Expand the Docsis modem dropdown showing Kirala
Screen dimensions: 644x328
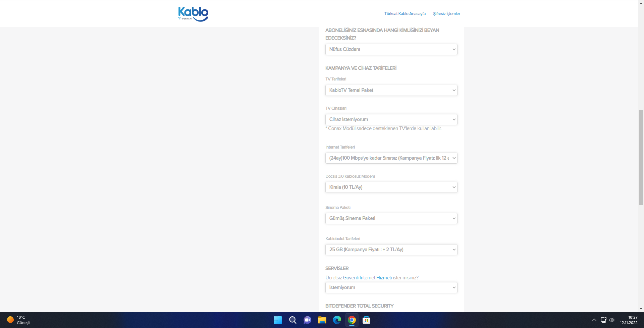pos(391,187)
